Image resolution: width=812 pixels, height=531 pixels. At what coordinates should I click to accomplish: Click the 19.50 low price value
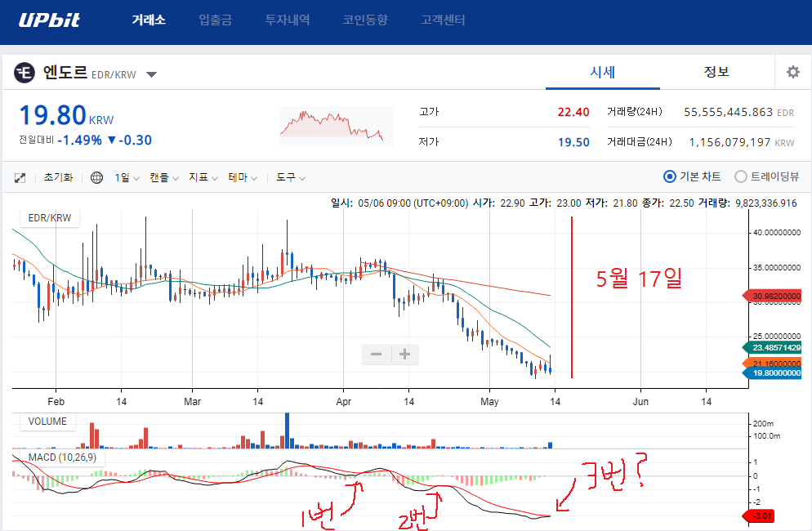coord(573,142)
